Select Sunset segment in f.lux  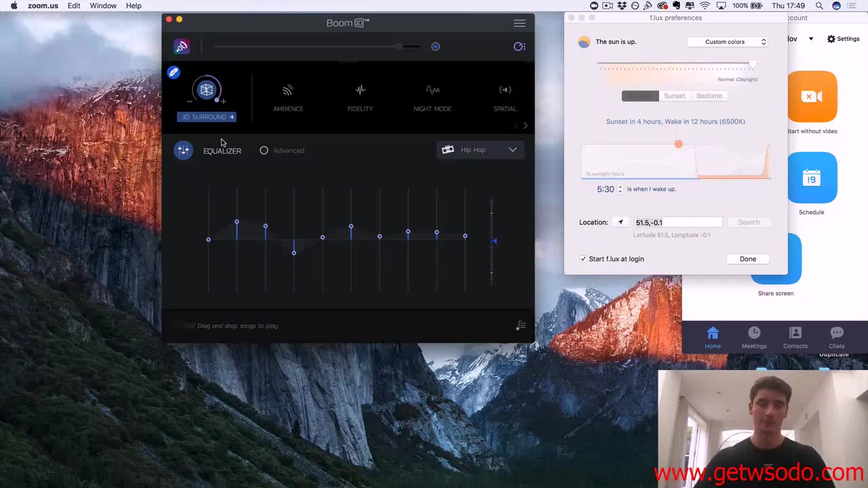coord(675,96)
